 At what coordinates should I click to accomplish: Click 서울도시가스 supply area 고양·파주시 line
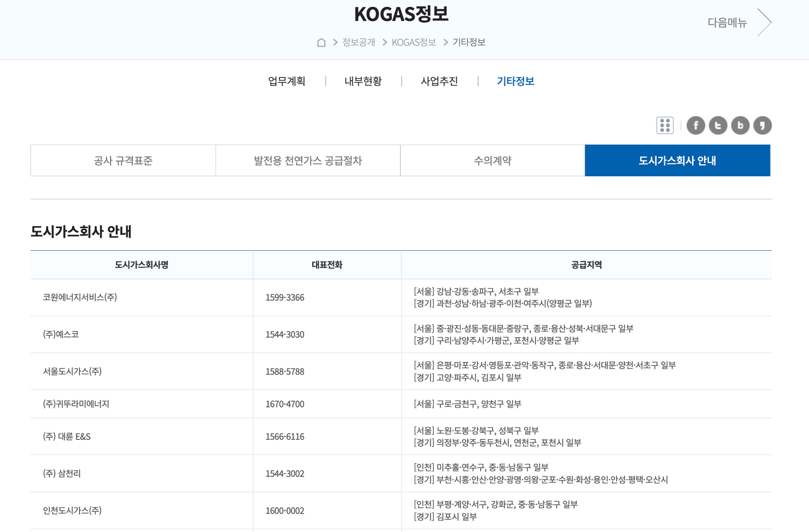coord(468,378)
